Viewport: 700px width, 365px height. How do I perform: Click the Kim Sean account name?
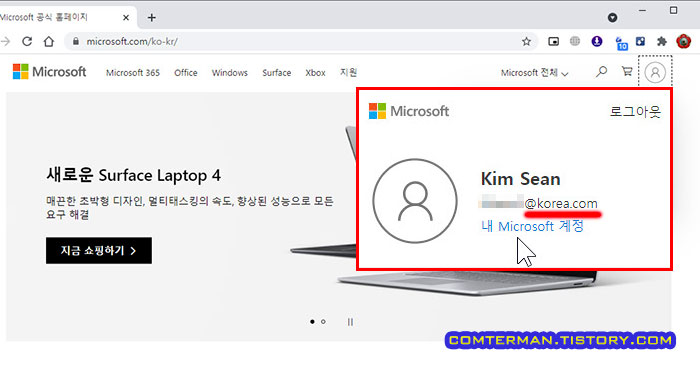tap(521, 179)
